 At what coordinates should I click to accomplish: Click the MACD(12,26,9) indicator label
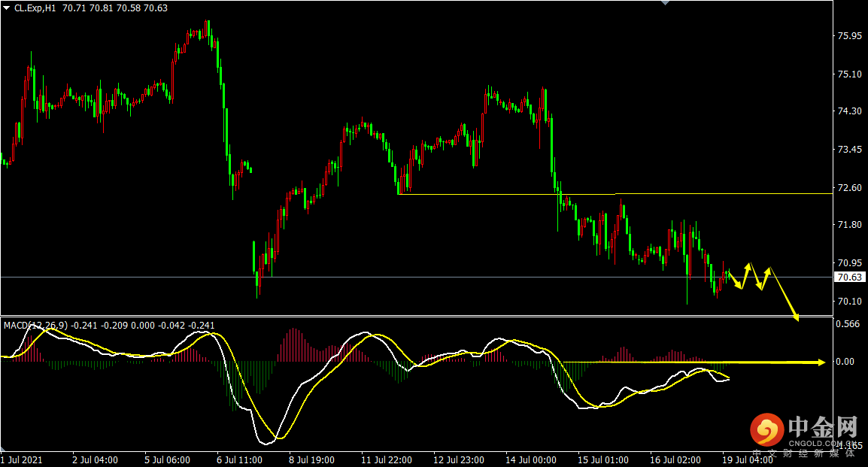35,326
